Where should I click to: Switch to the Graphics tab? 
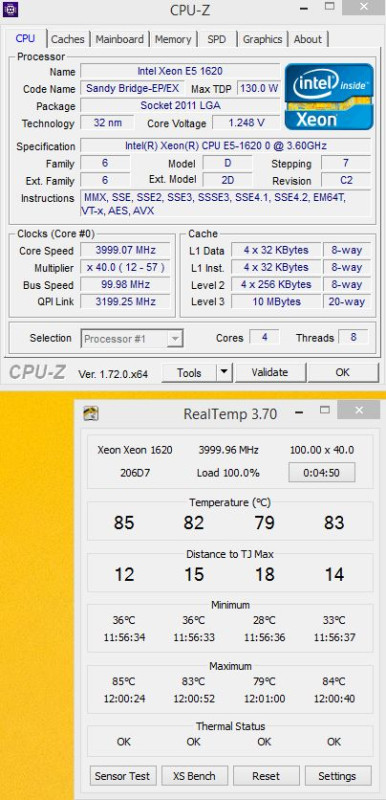pyautogui.click(x=262, y=39)
